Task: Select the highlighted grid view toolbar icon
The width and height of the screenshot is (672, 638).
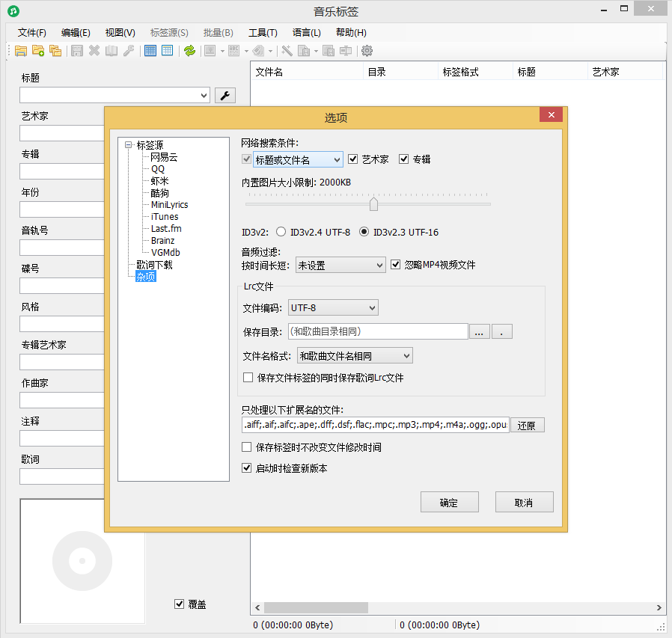Action: point(150,50)
